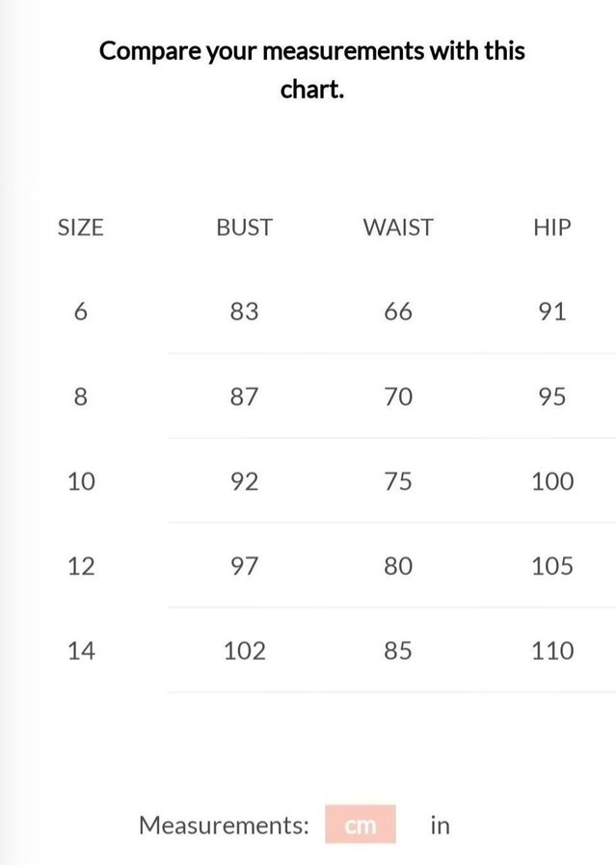This screenshot has width=616, height=868.
Task: Select the size 14 row label
Action: [x=81, y=651]
